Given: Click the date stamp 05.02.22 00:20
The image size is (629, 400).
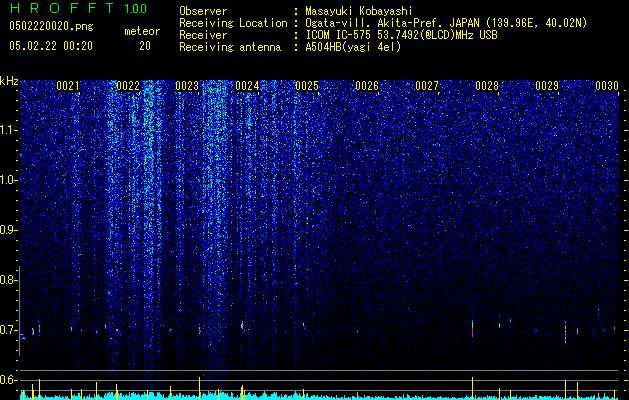Looking at the screenshot, I should coord(51,46).
